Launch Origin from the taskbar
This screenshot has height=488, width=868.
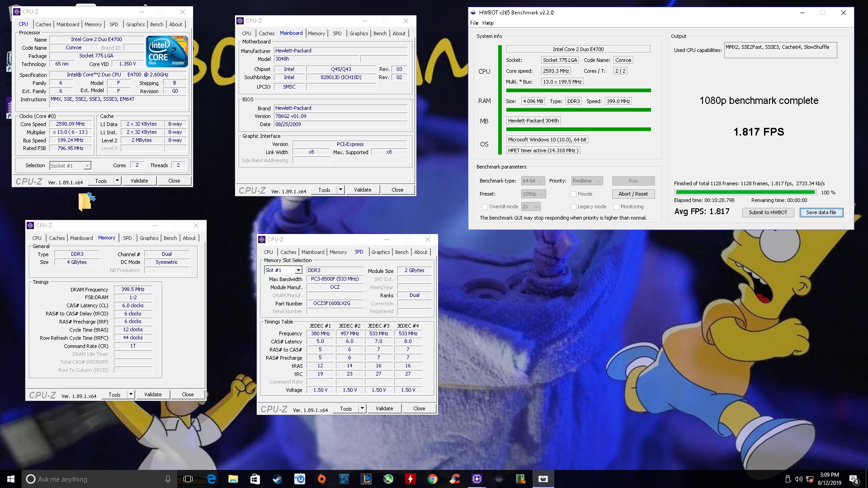click(x=321, y=479)
